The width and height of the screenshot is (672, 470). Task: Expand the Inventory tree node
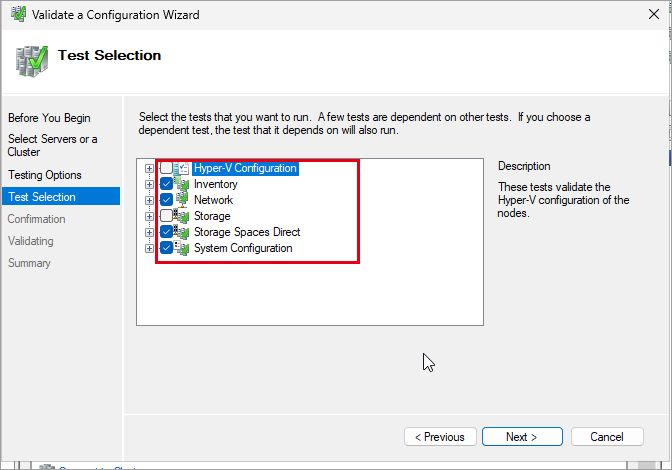(149, 185)
